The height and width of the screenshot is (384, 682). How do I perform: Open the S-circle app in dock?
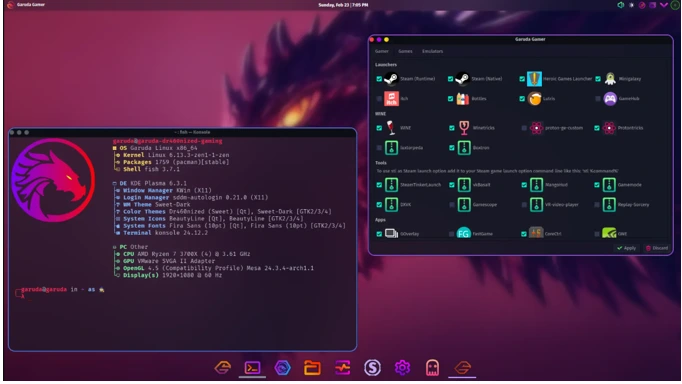pyautogui.click(x=372, y=368)
